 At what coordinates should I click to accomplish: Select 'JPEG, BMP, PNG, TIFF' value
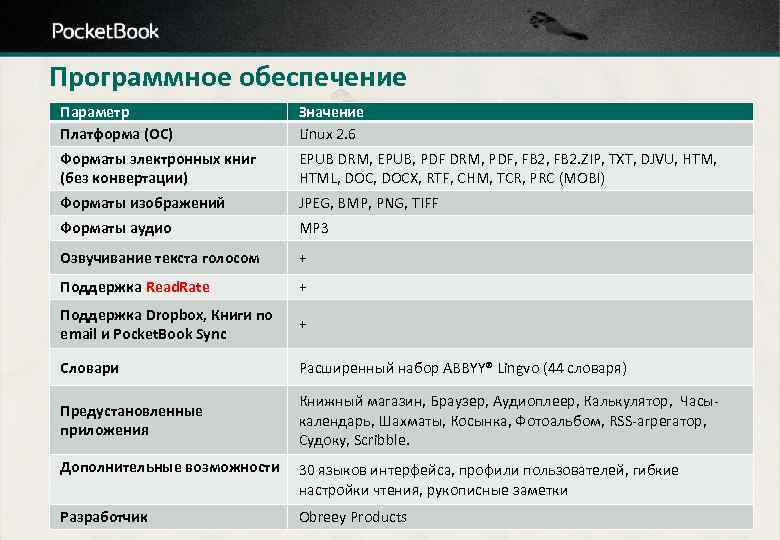point(369,203)
